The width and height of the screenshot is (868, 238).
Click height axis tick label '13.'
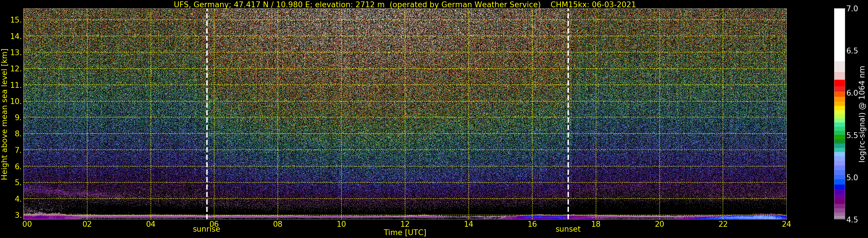point(16,53)
